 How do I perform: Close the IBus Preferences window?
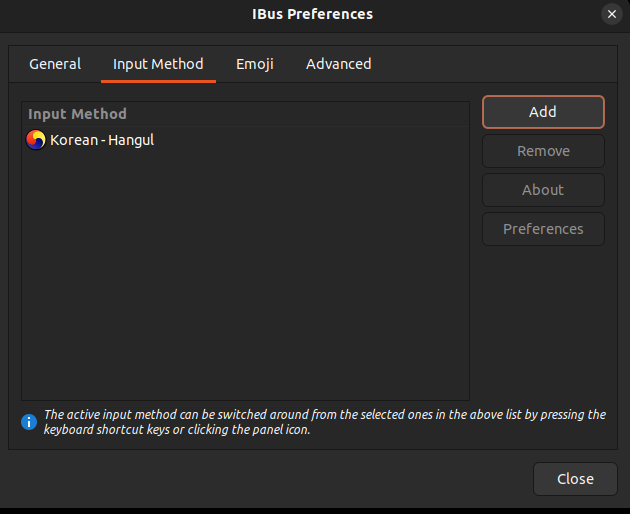click(612, 14)
